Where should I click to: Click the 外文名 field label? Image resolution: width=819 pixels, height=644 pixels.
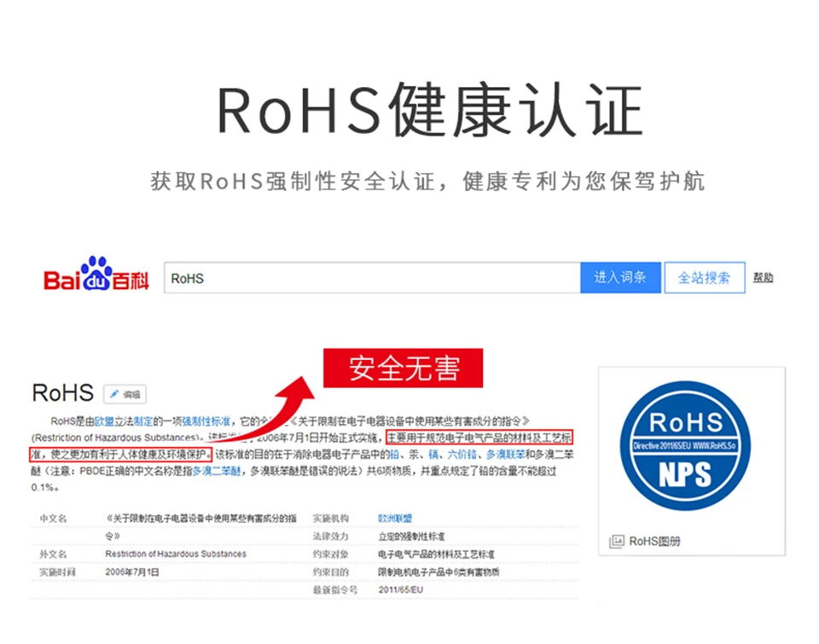[53, 554]
